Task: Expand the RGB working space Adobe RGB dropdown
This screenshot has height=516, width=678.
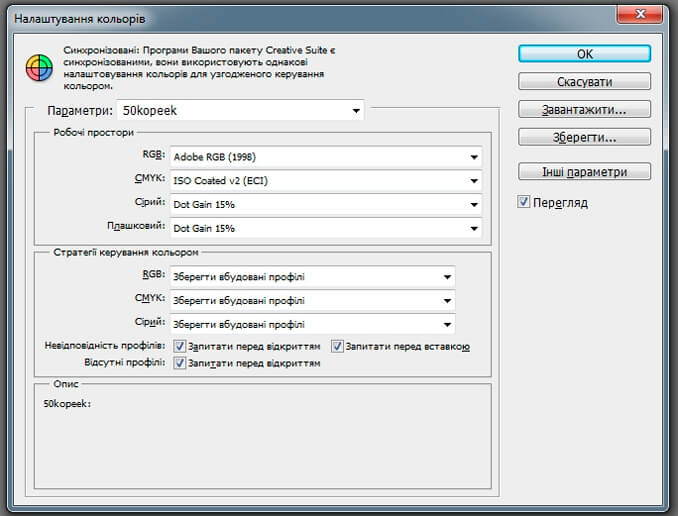Action: coord(326,157)
